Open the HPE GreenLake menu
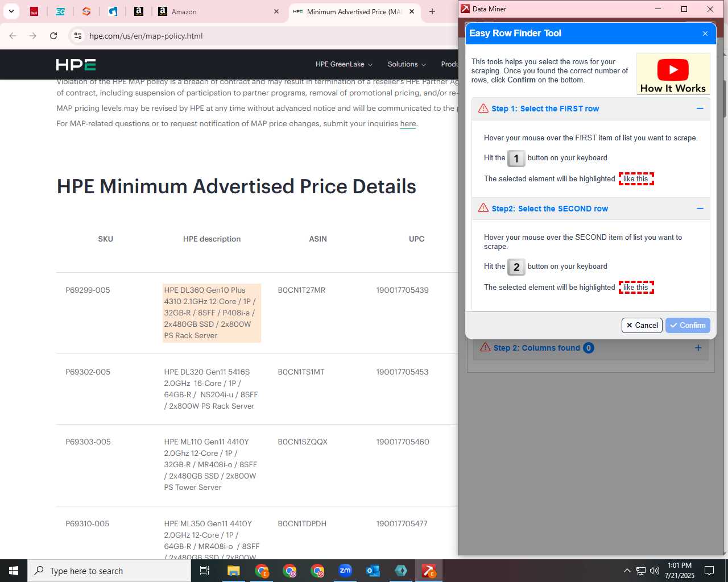The image size is (728, 582). tap(344, 64)
